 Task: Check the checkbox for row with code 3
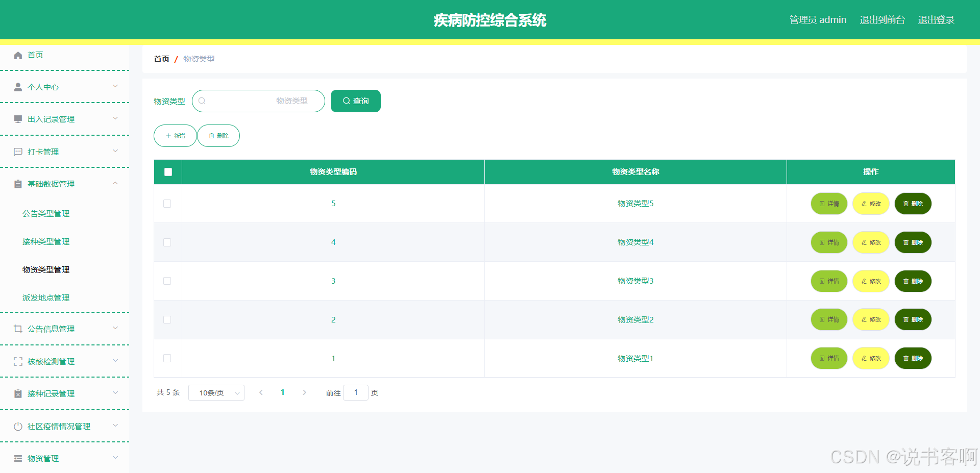click(167, 281)
